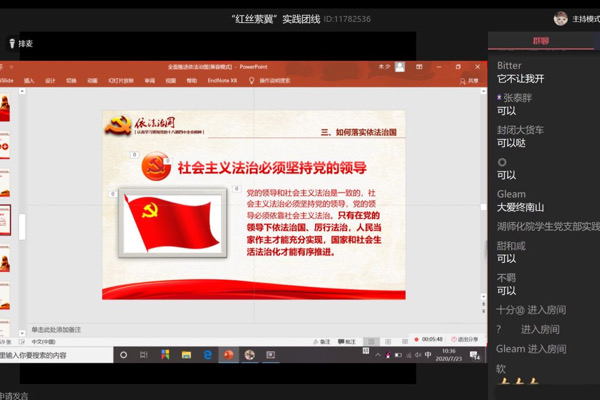Open Microsoft Store in the taskbar
The image size is (600, 400).
(165, 355)
